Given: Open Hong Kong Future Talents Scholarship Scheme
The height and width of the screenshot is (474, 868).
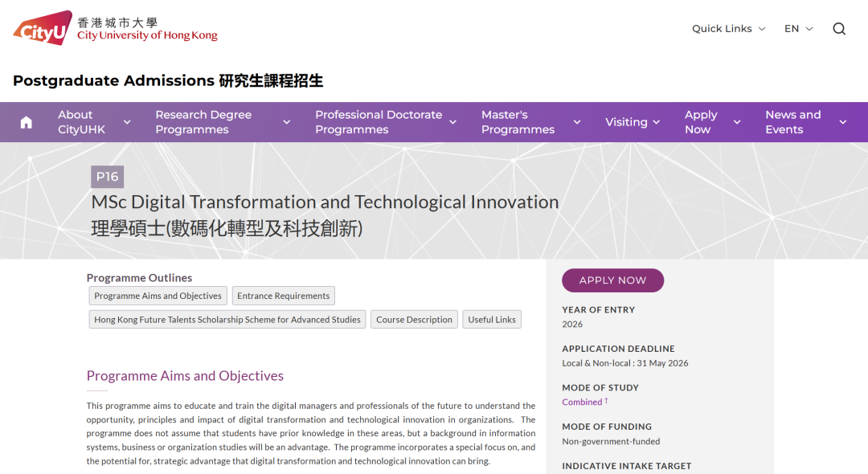Looking at the screenshot, I should coord(227,320).
